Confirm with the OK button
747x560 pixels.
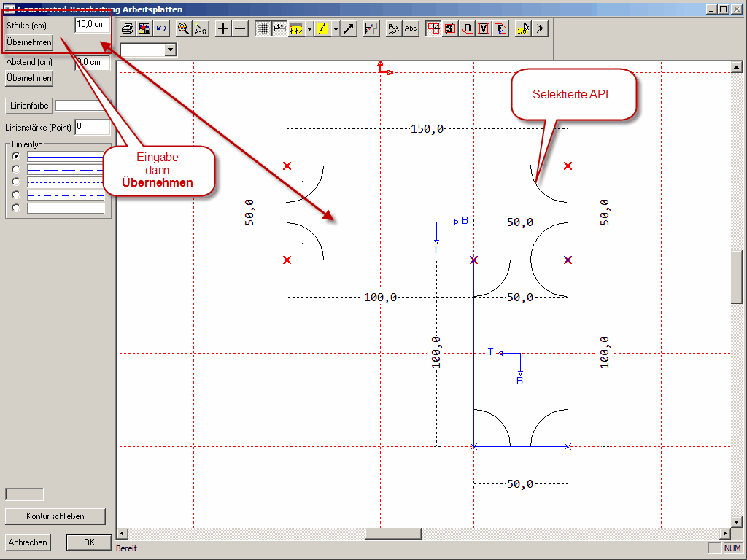[89, 542]
